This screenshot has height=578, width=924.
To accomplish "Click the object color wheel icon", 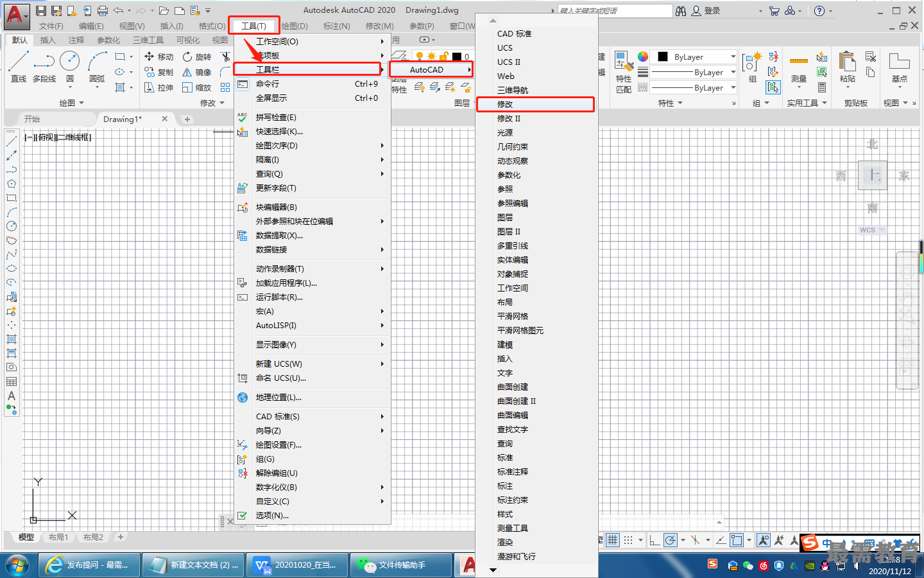I will pos(643,57).
